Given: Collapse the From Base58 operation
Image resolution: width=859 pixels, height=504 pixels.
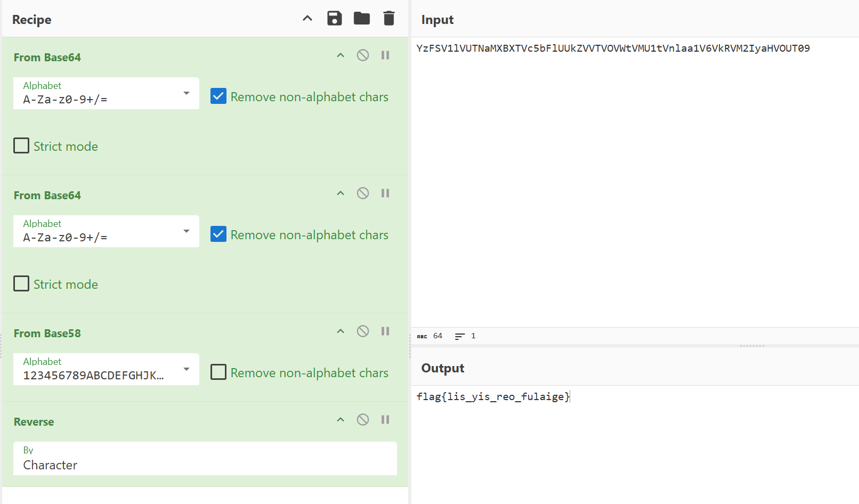Looking at the screenshot, I should 341,331.
